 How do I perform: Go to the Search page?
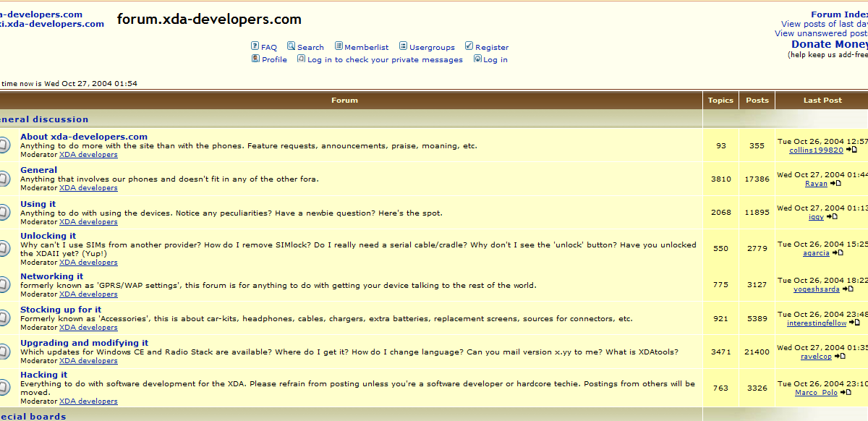(310, 48)
